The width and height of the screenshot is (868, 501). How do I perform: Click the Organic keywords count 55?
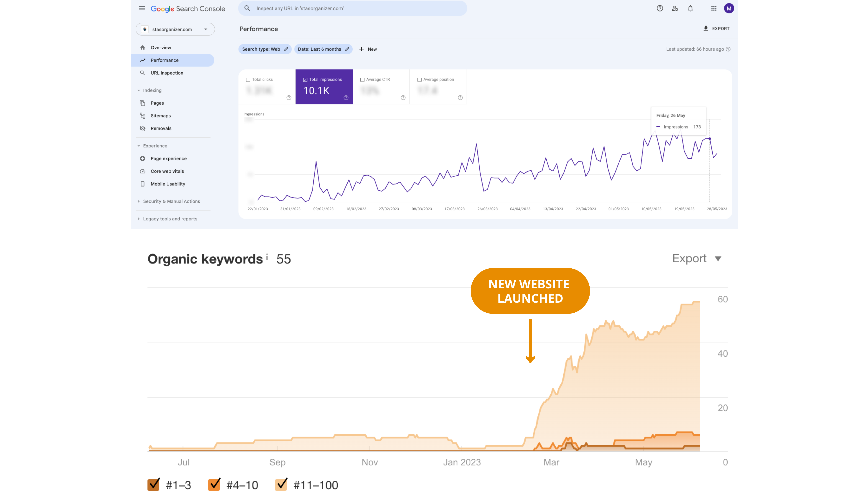pyautogui.click(x=283, y=259)
